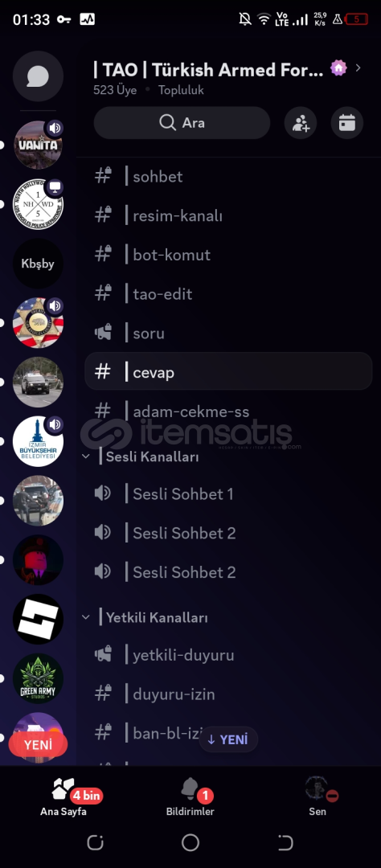Open the yetkili-duyuru announcement channel
Image resolution: width=381 pixels, height=868 pixels.
[228, 655]
